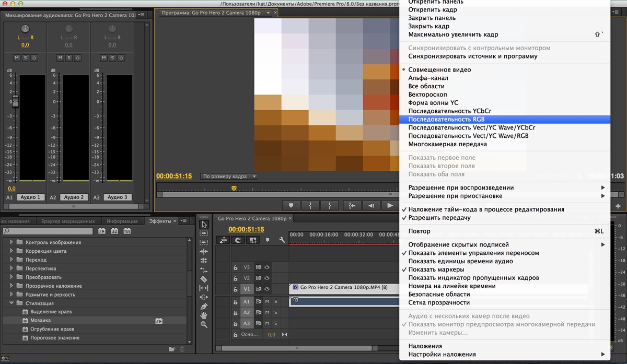627x364 pixels.
Task: Toggle lock on the V3 track
Action: [236, 267]
